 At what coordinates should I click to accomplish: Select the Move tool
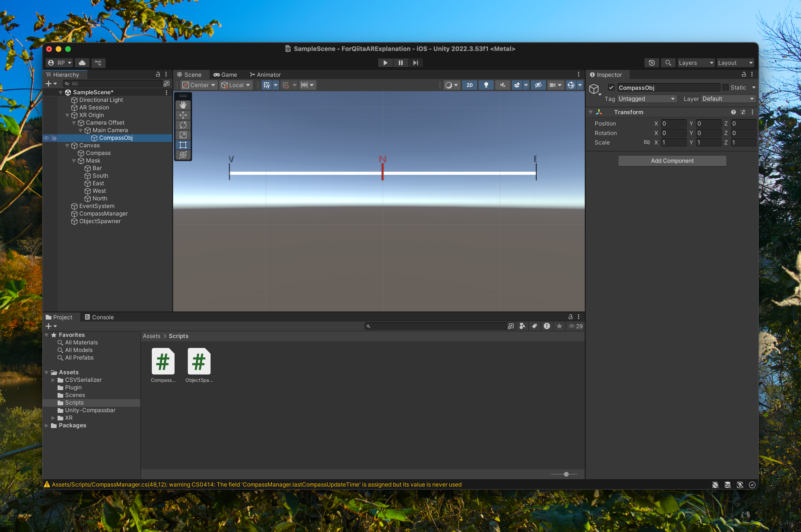183,115
